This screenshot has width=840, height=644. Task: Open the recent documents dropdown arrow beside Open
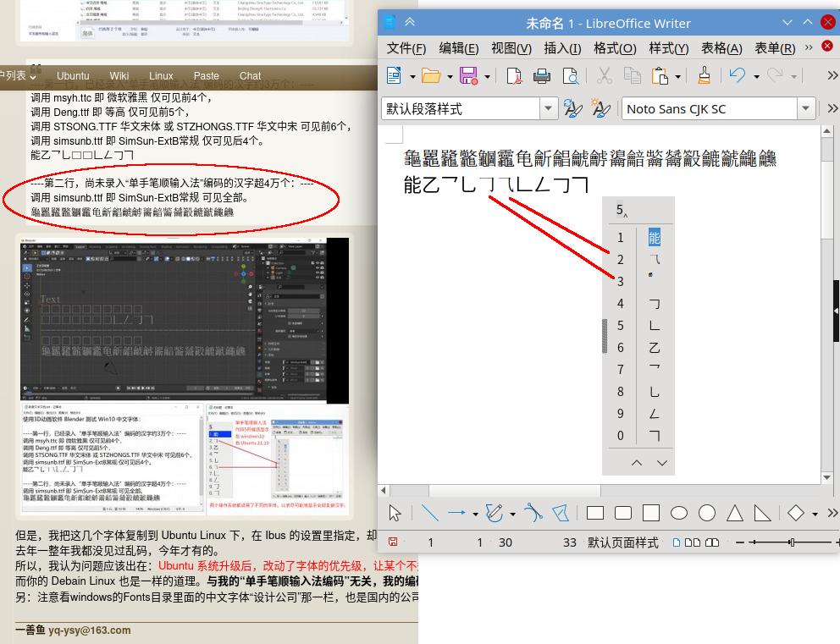pyautogui.click(x=450, y=76)
